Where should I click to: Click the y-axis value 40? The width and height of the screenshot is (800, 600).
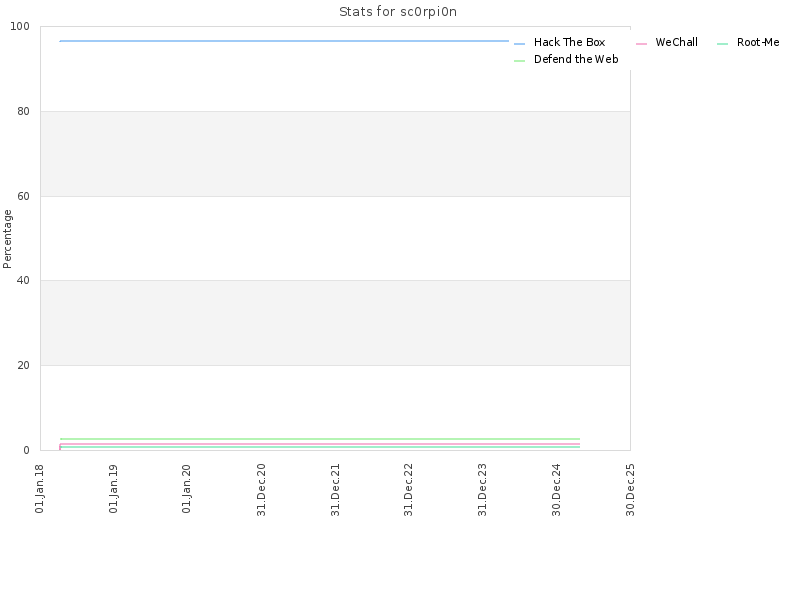pos(23,281)
